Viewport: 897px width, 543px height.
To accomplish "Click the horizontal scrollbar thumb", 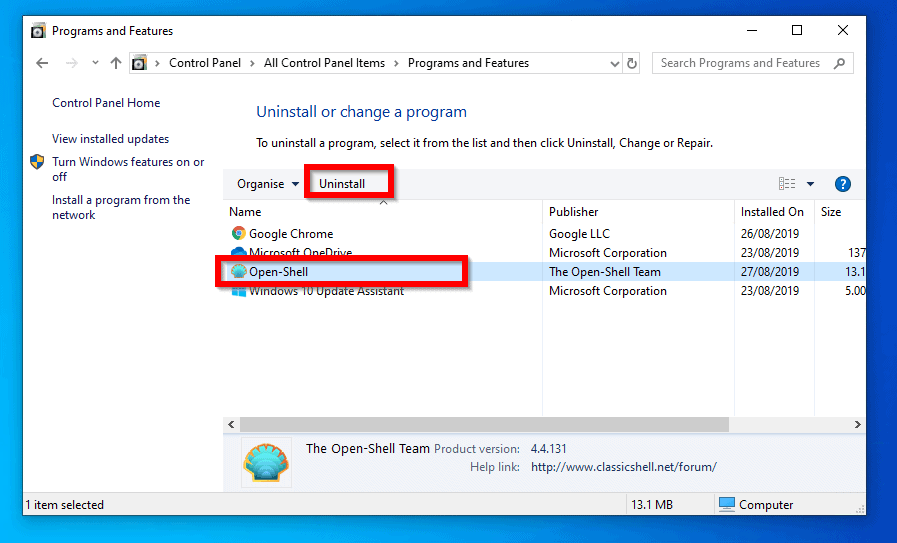I will pos(484,425).
